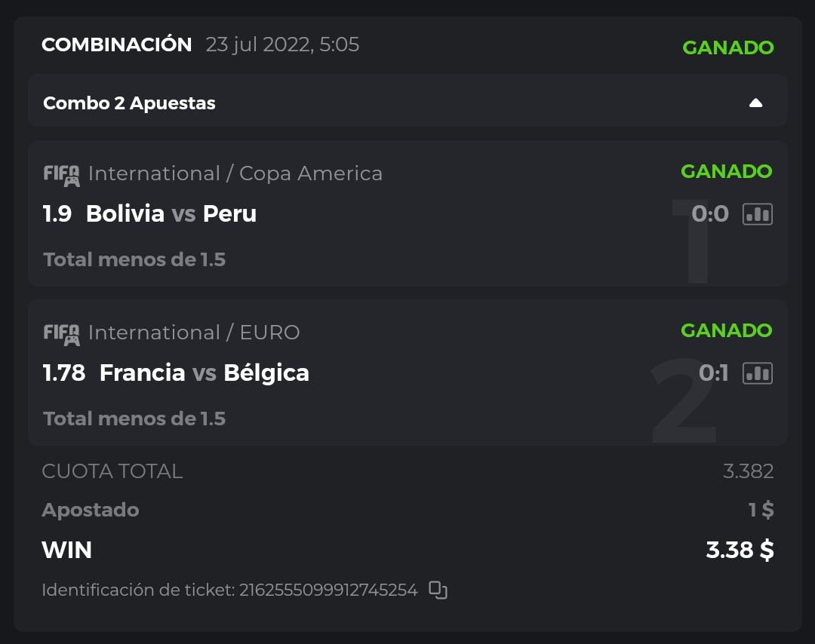Click the FIFA icon beside EURO

pyautogui.click(x=62, y=334)
